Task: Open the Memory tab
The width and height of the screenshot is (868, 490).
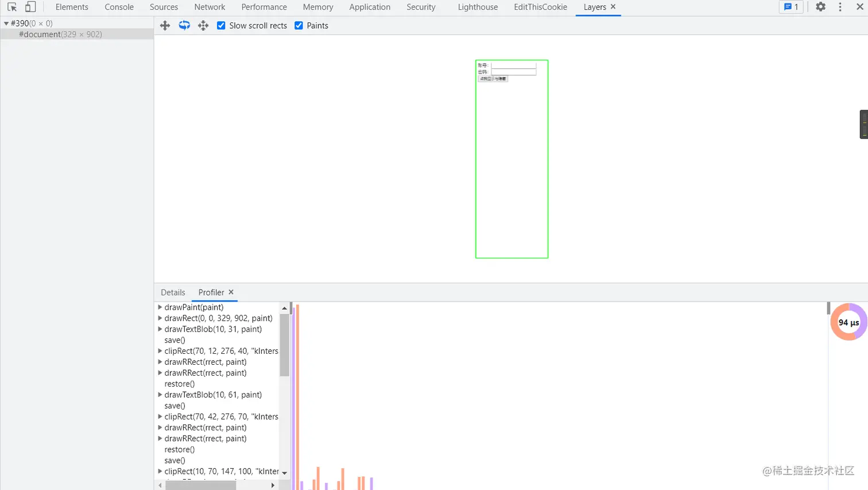Action: click(x=318, y=7)
